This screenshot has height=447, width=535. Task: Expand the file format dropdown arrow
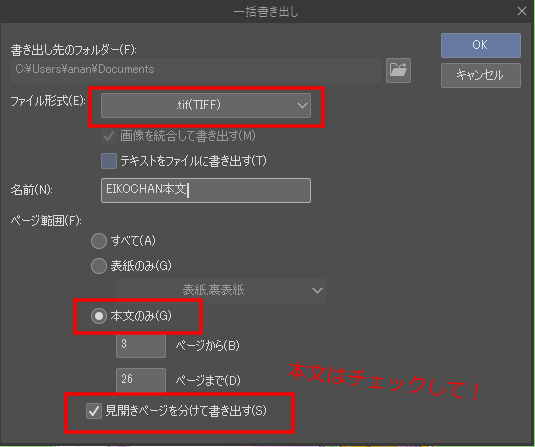click(x=302, y=105)
